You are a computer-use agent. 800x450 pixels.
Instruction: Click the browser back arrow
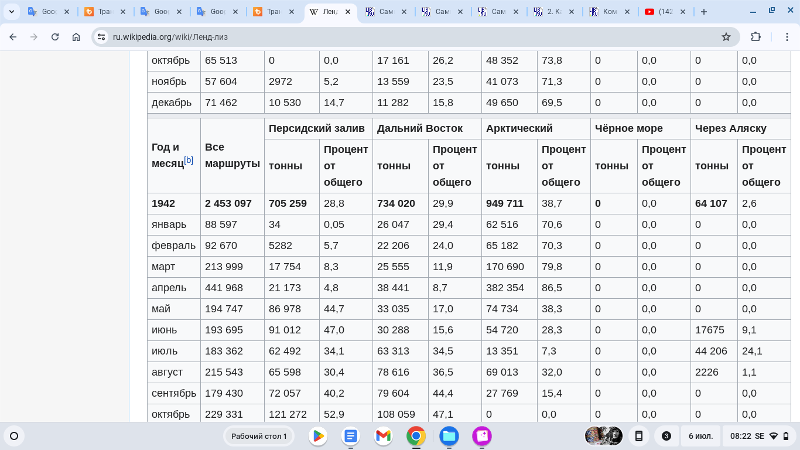click(12, 36)
